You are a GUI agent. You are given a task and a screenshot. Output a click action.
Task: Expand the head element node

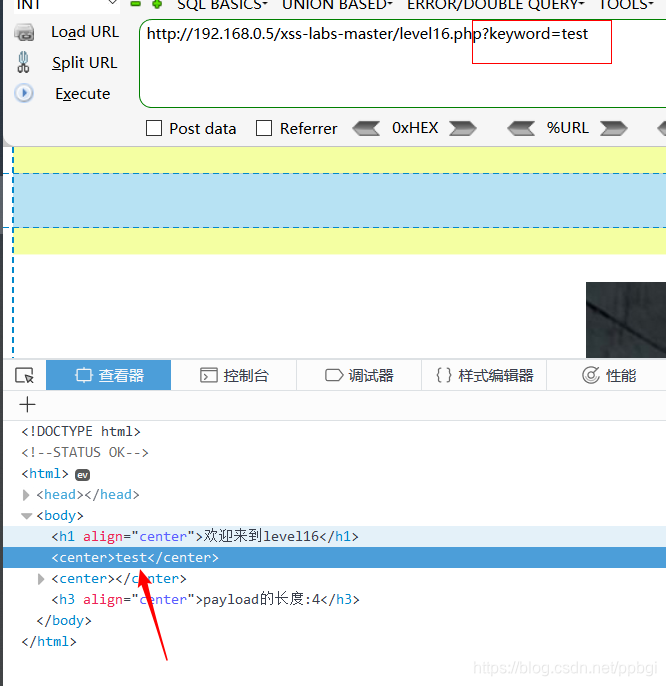26,495
